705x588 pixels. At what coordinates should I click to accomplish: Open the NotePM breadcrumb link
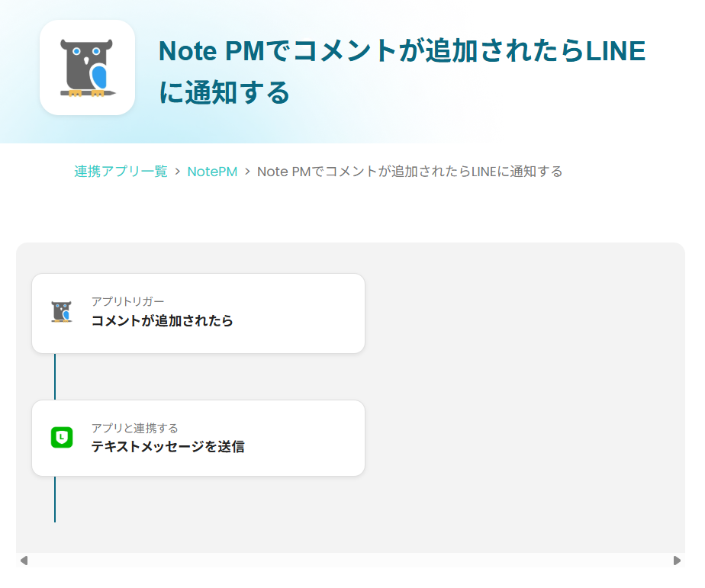click(x=212, y=172)
